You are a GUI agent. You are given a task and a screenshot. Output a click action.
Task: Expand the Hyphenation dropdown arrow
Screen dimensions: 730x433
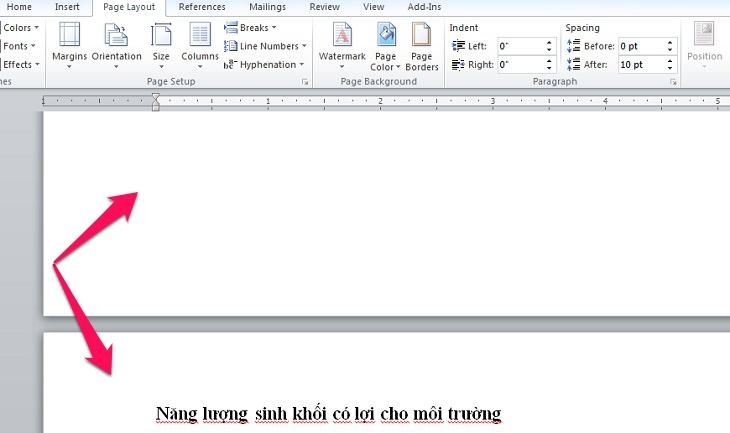[x=302, y=64]
